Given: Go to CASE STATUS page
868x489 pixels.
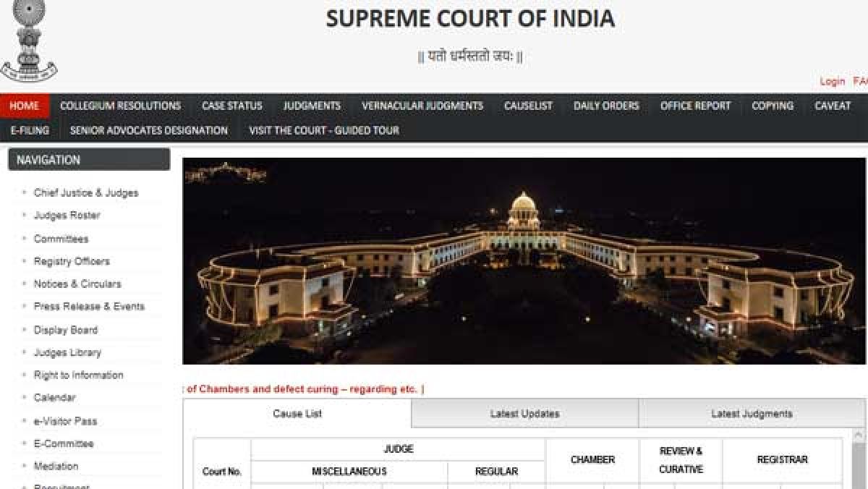Looking at the screenshot, I should (x=232, y=106).
